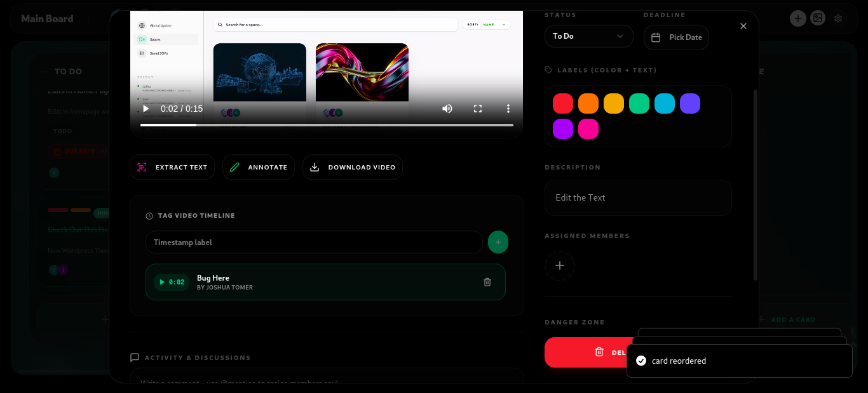Viewport: 868px width, 393px height.
Task: Add an assigned member
Action: (560, 266)
